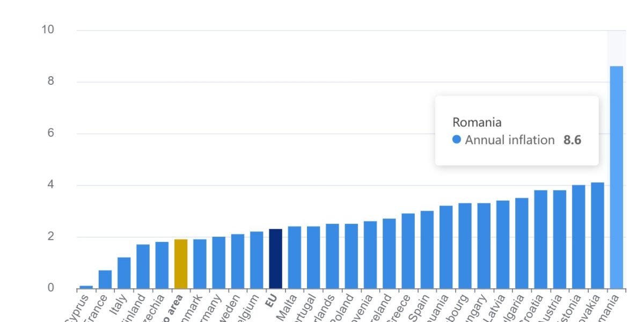This screenshot has height=322, width=644.
Task: Select the Cyprus bar, the shortest one
Action: [x=86, y=287]
